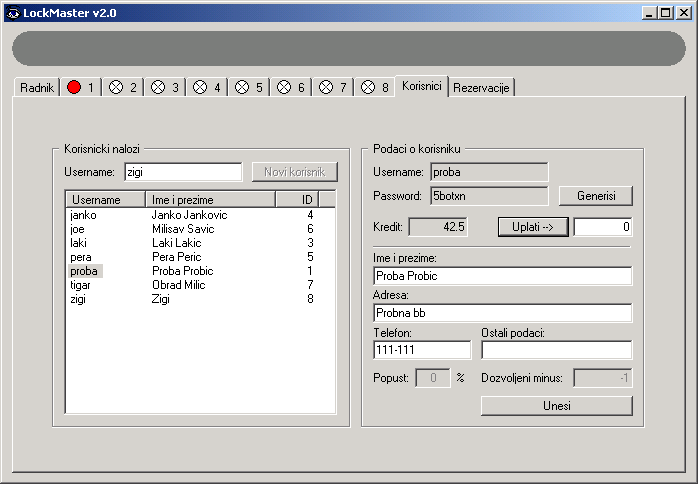Viewport: 698px width, 484px height.
Task: Click the Generisi password button
Action: point(596,196)
